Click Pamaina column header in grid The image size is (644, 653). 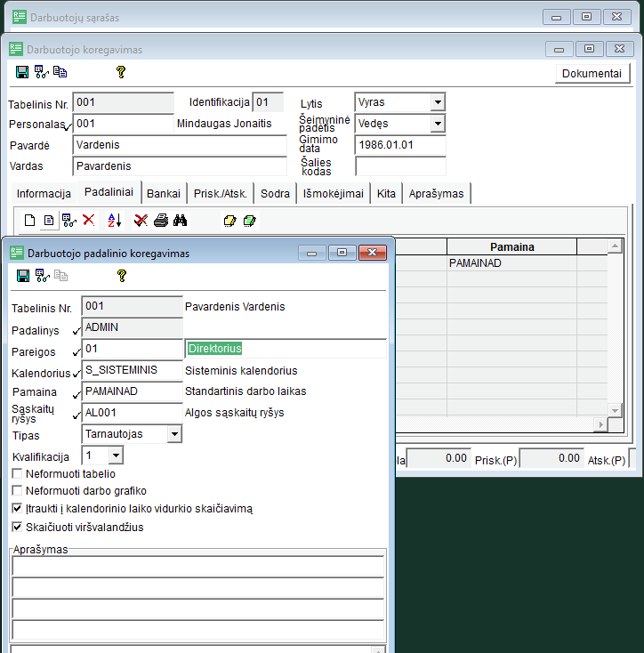click(512, 247)
